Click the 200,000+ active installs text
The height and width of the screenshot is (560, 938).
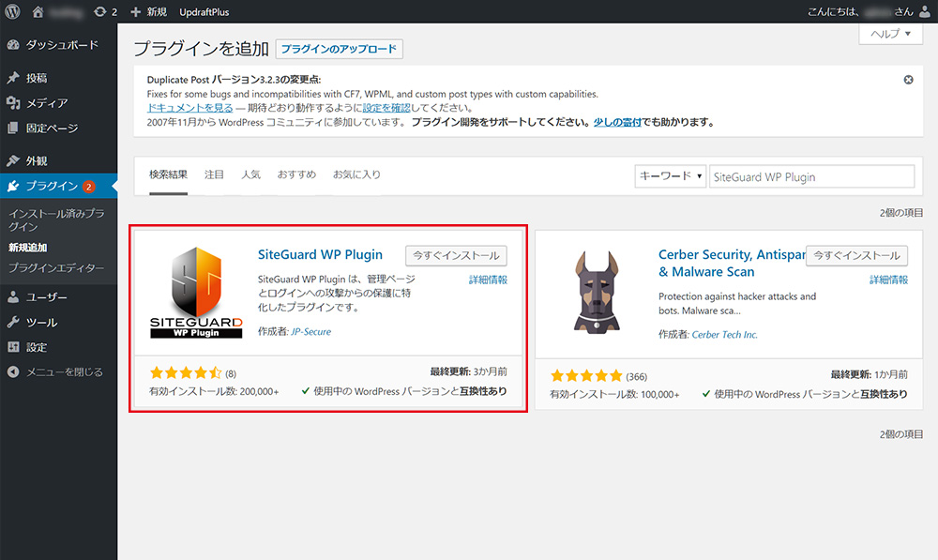click(214, 391)
